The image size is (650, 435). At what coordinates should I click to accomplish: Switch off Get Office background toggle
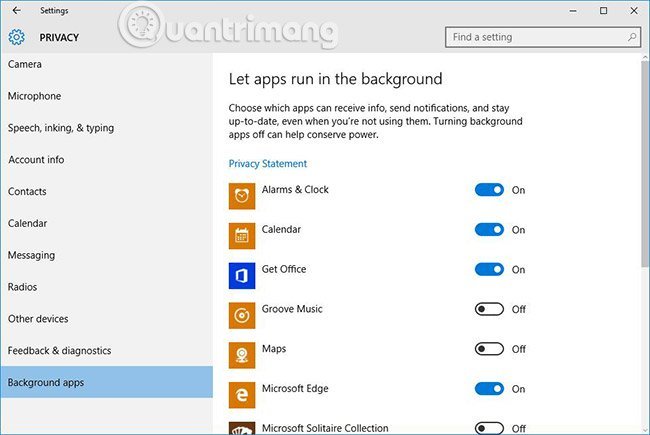pos(489,269)
